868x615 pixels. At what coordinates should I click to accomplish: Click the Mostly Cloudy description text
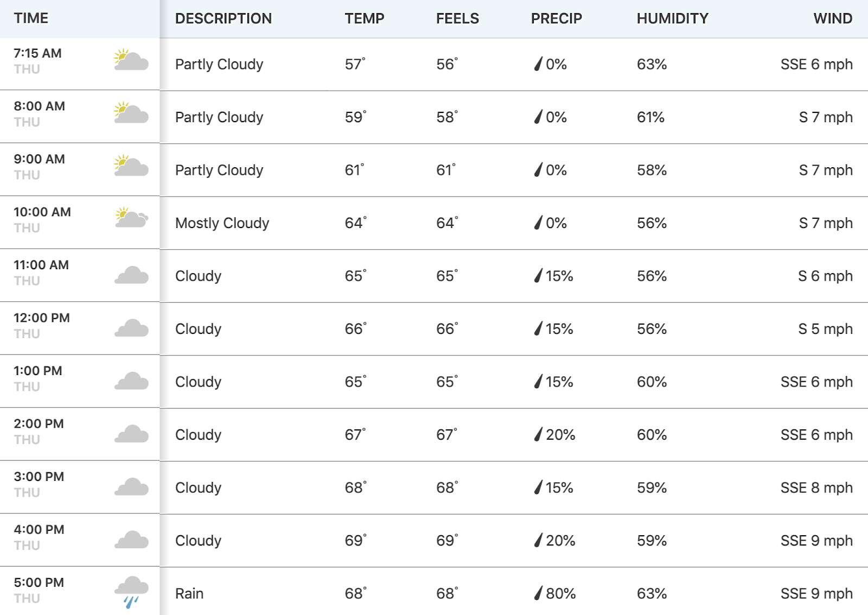222,223
